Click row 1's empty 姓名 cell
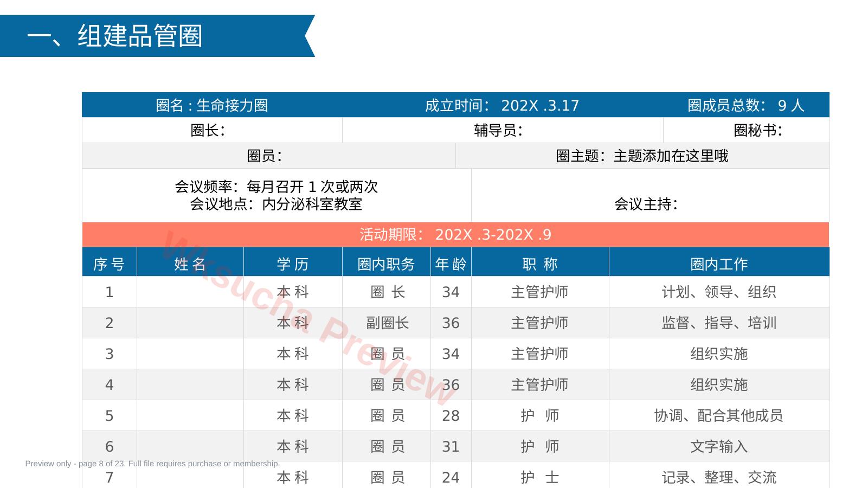The width and height of the screenshot is (868, 488). tap(190, 292)
